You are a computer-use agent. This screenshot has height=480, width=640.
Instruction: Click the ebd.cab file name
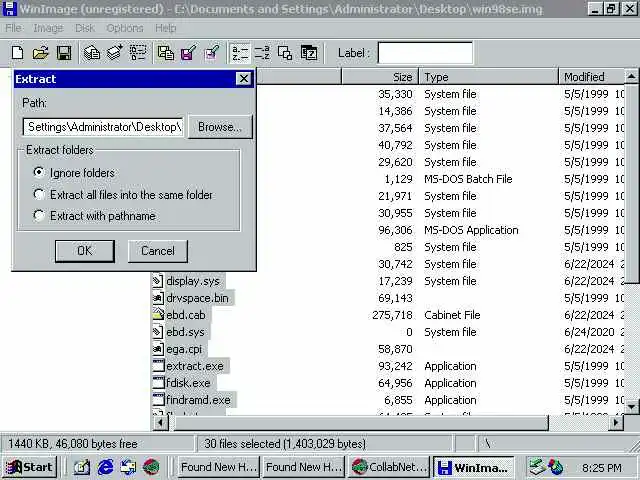click(x=186, y=315)
